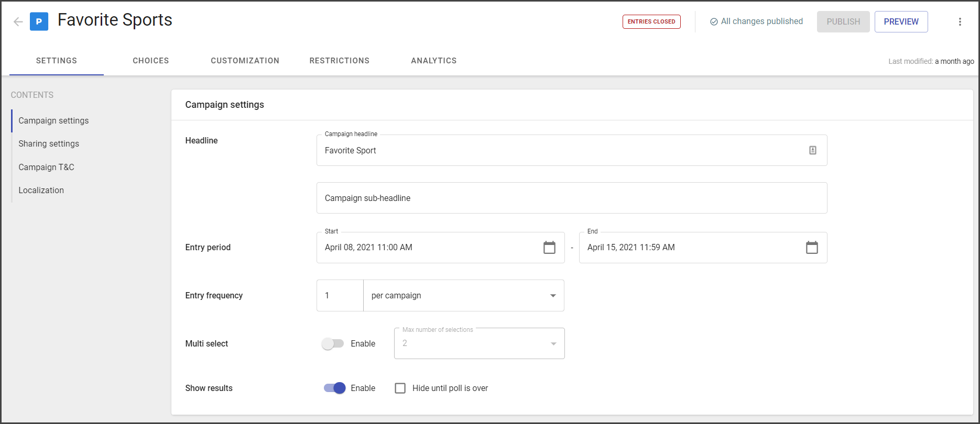Go to Localization section

tap(41, 190)
